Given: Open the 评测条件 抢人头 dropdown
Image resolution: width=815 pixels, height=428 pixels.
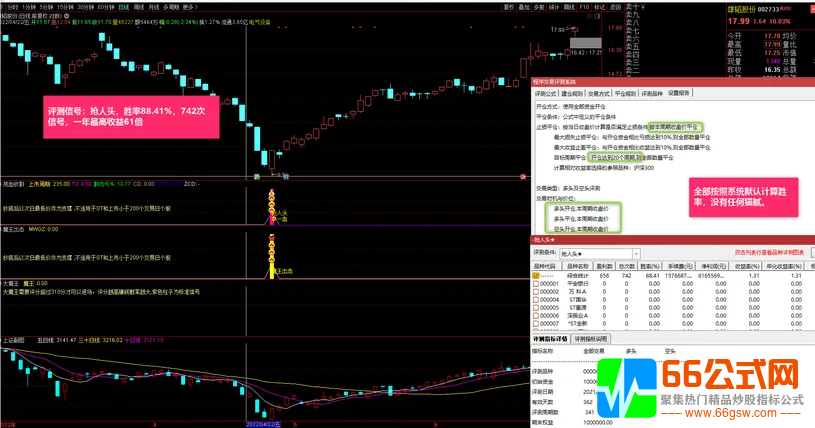Looking at the screenshot, I should tap(636, 255).
